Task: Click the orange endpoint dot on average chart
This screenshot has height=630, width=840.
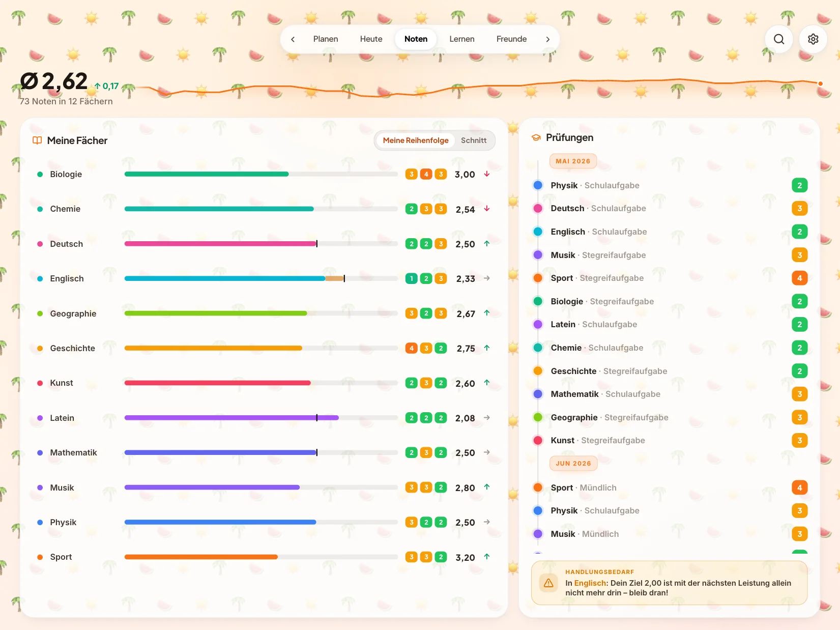Action: click(820, 83)
